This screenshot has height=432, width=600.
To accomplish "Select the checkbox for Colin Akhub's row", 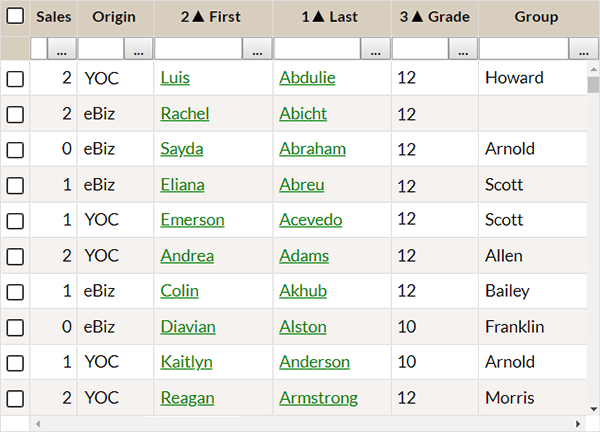I will [15, 291].
